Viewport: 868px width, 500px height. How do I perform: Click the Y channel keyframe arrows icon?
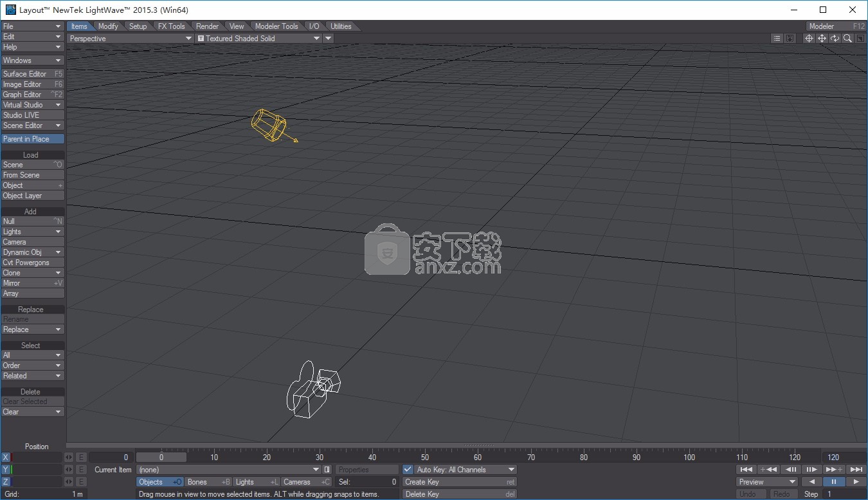[x=69, y=469]
